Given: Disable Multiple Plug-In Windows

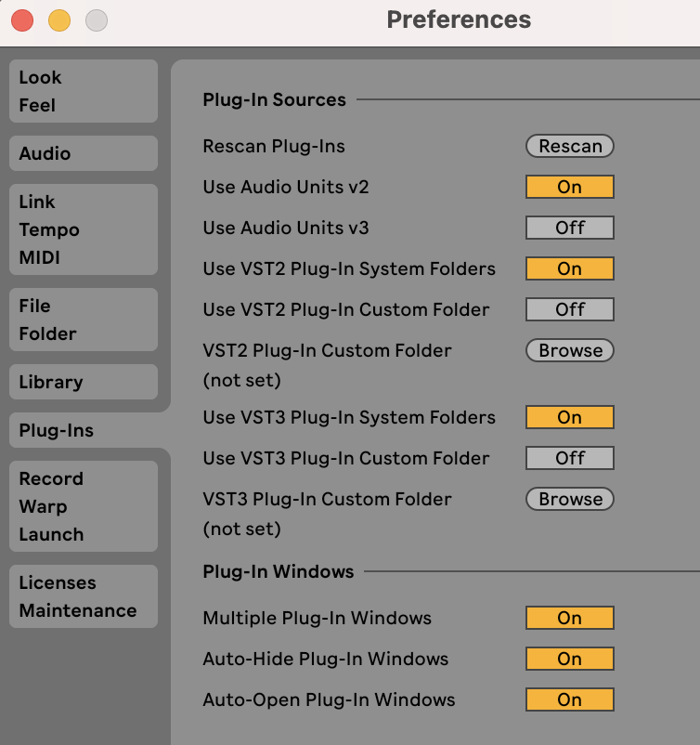Looking at the screenshot, I should (570, 618).
